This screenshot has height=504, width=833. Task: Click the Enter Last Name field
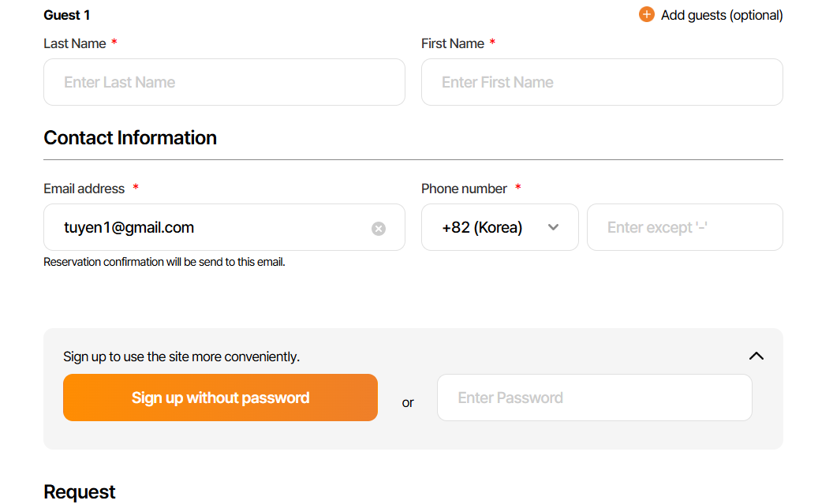[x=224, y=82]
